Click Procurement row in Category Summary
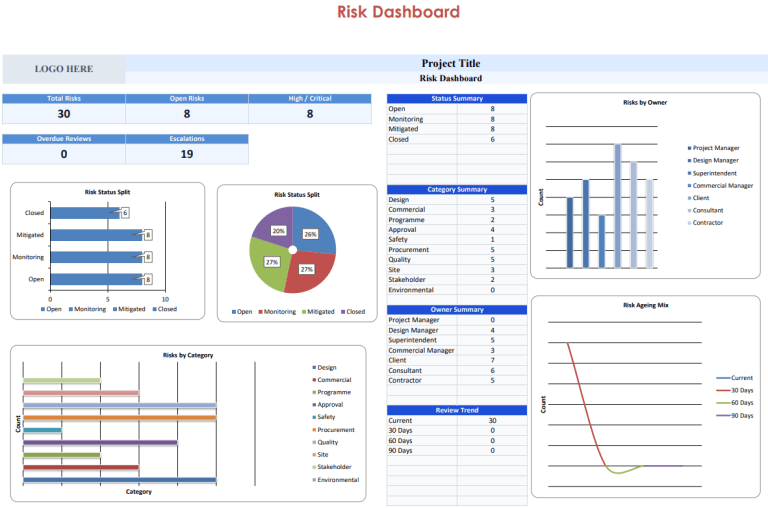 pos(457,249)
